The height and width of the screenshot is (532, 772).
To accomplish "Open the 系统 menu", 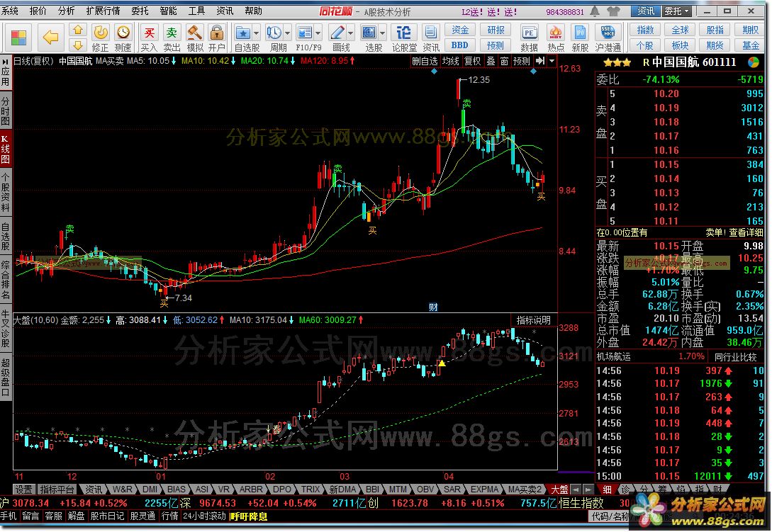I will [9, 11].
